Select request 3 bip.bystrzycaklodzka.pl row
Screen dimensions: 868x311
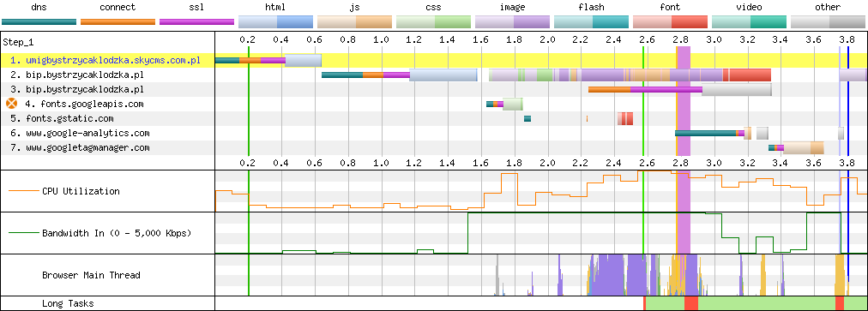[x=434, y=89]
